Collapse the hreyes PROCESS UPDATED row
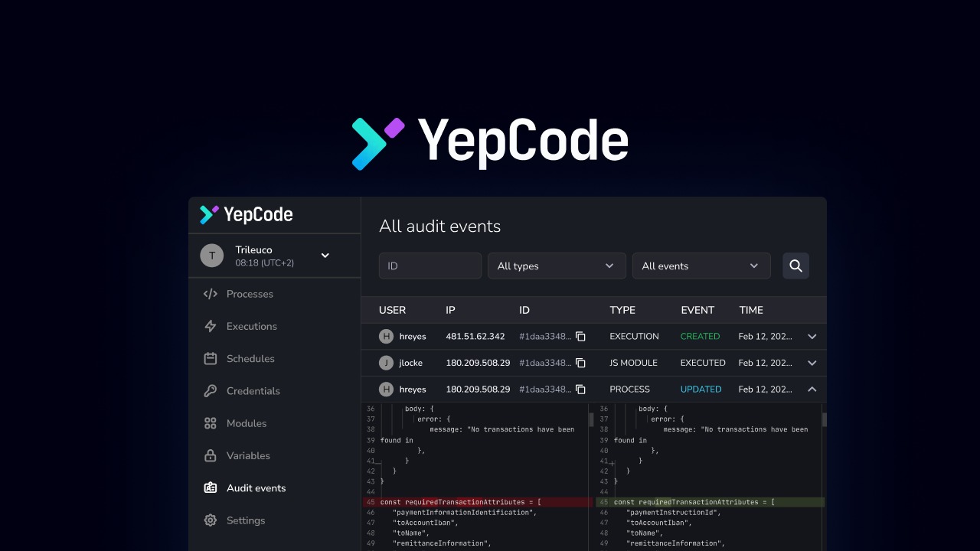The image size is (980, 551). coord(812,390)
